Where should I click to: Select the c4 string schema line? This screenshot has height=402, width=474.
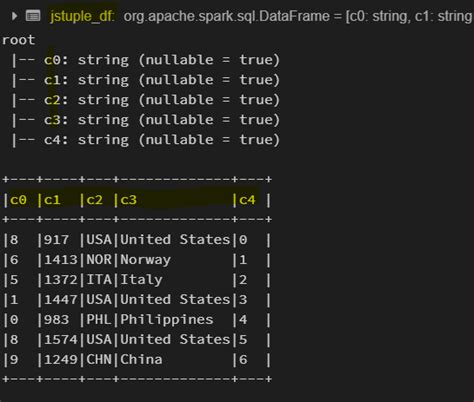point(145,140)
